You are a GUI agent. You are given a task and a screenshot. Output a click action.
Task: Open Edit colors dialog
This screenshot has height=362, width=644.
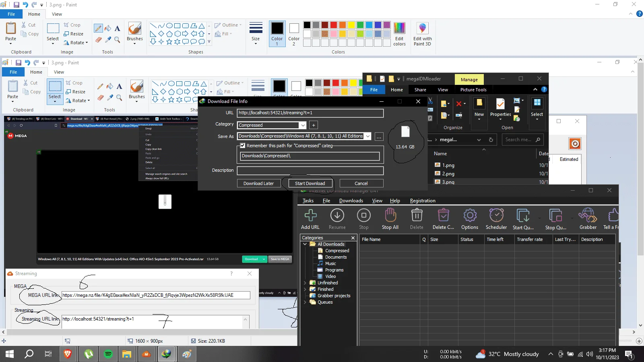[x=399, y=34]
